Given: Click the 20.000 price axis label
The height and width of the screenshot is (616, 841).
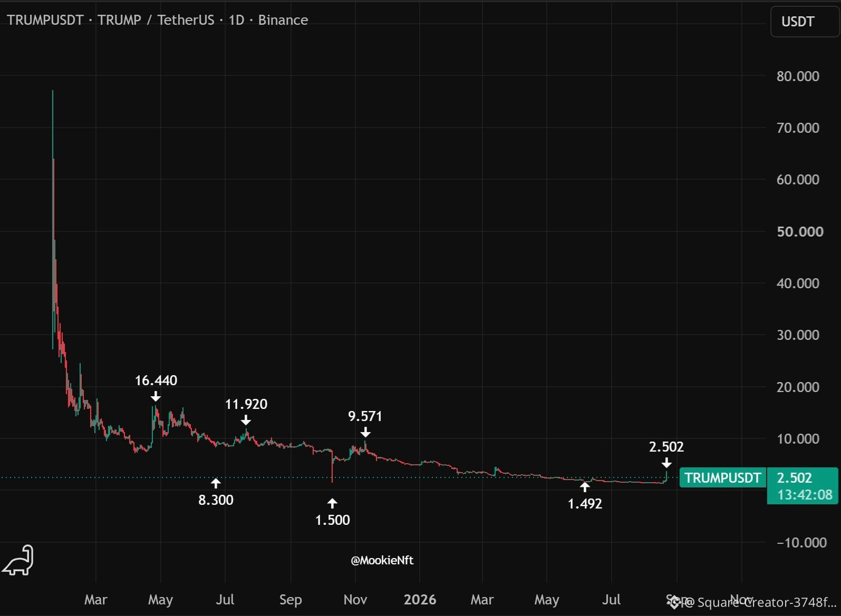Looking at the screenshot, I should 798,387.
